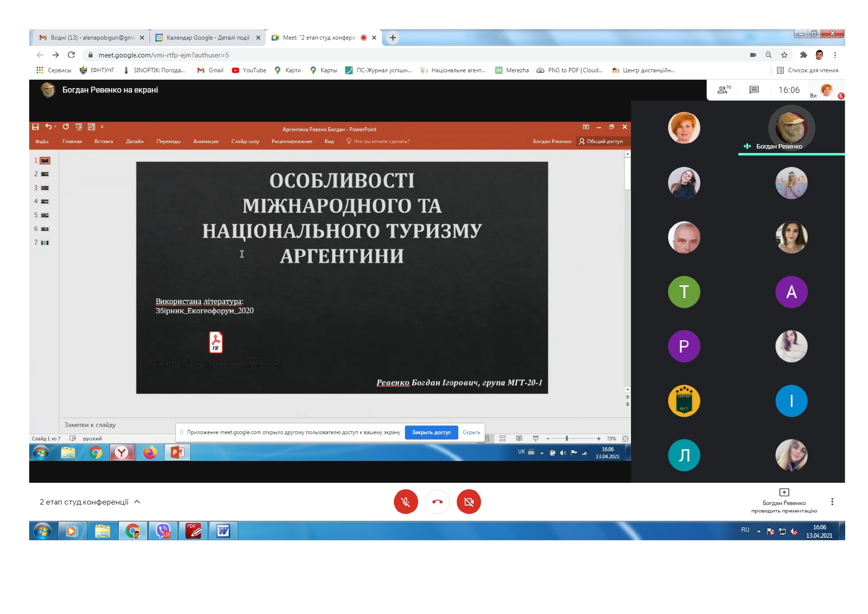Click the hang up call button

coord(437,502)
